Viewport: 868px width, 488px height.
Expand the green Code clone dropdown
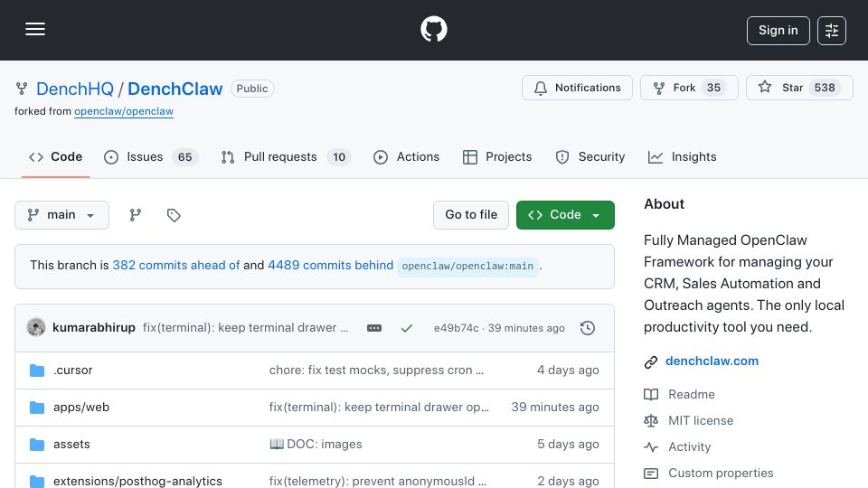tap(565, 215)
